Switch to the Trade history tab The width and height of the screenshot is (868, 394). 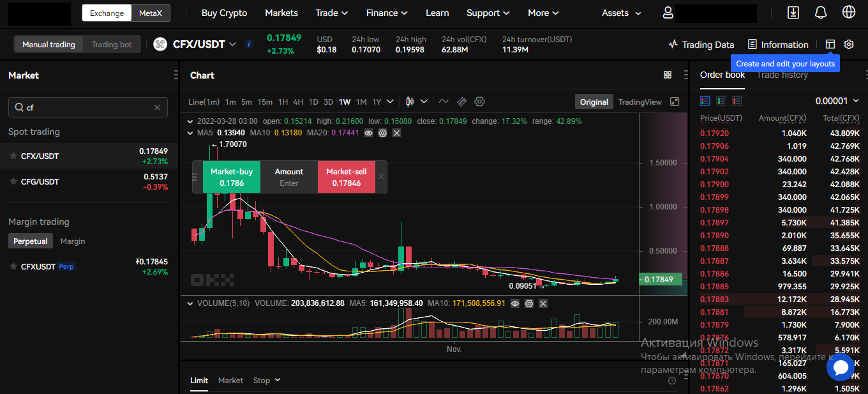pyautogui.click(x=782, y=75)
